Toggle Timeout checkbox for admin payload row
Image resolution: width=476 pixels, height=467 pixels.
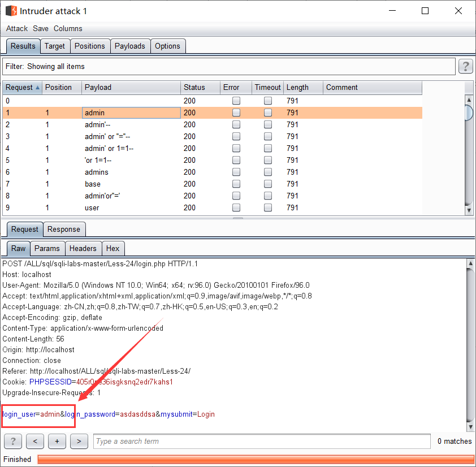tap(268, 113)
